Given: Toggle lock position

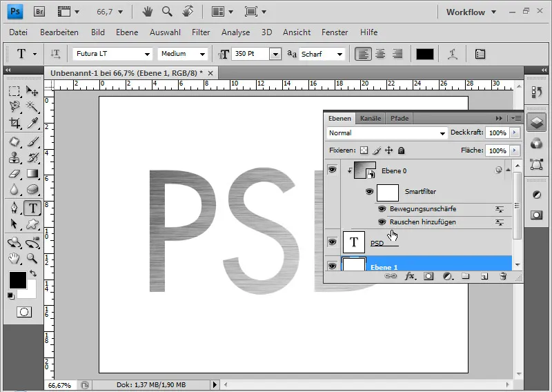Looking at the screenshot, I should click(388, 150).
